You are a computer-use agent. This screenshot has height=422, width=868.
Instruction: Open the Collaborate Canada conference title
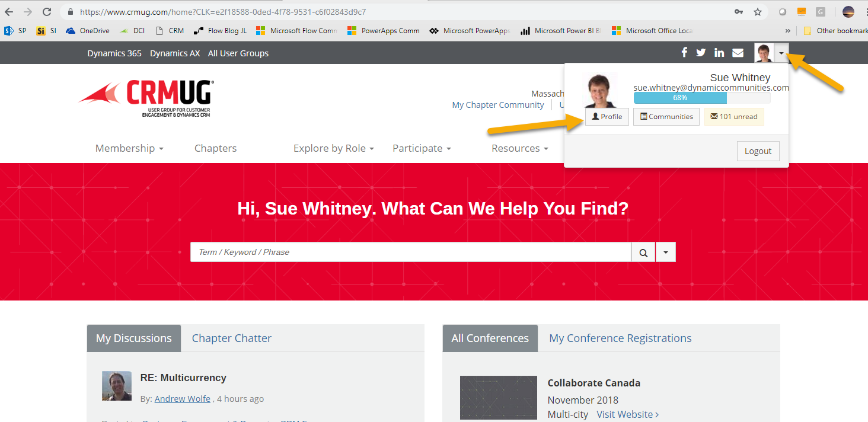pos(594,383)
